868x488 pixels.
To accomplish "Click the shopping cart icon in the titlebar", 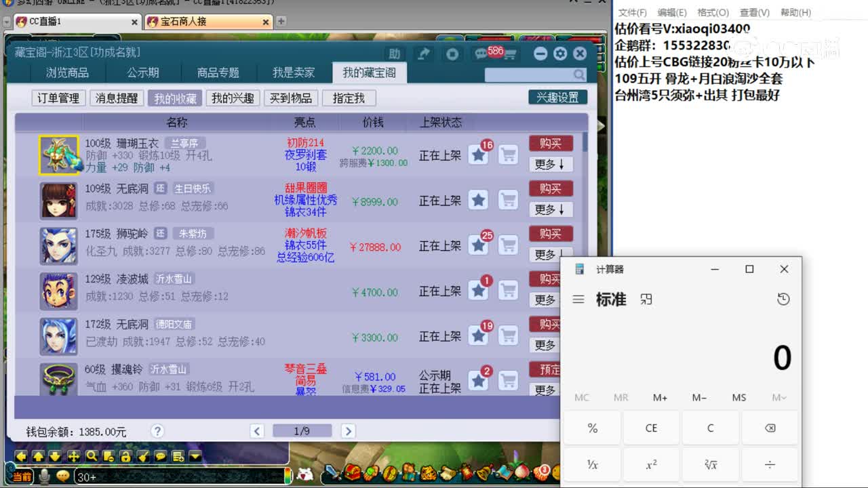I will point(511,54).
